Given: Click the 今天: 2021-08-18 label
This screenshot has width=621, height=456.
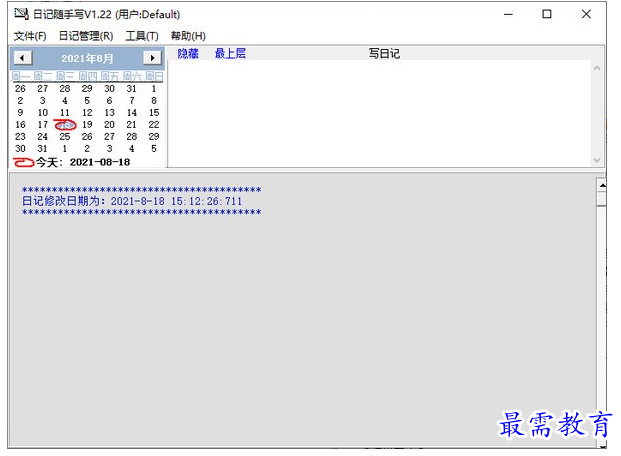Looking at the screenshot, I should [x=83, y=162].
